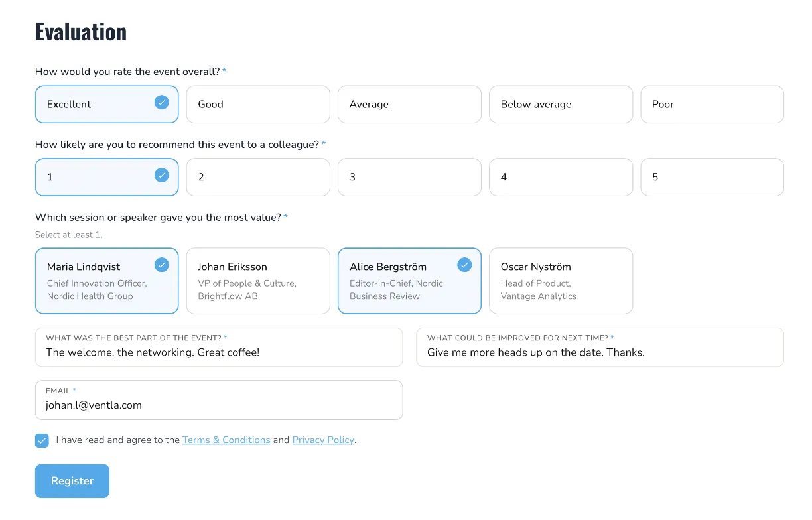Choose recommendation score 5
Screen dimensions: 812x520
pyautogui.click(x=712, y=177)
